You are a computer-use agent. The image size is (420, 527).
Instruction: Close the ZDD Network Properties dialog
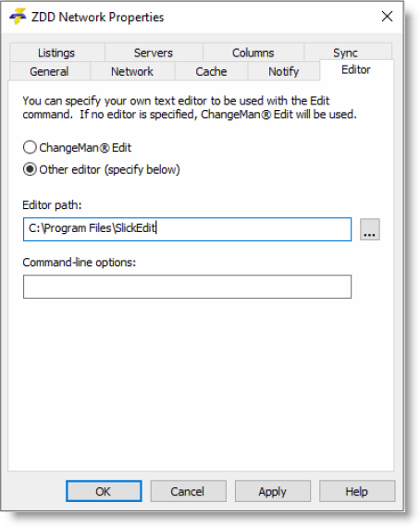[387, 16]
